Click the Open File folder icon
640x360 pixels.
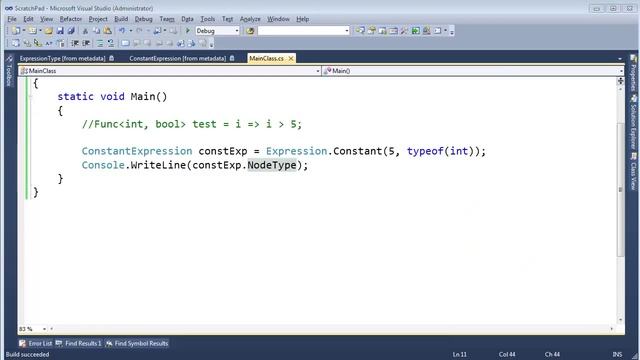tap(49, 31)
